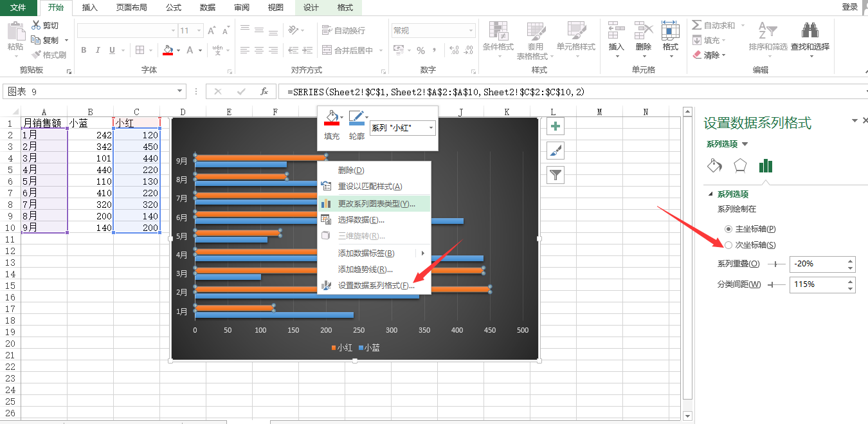
Task: Choose 添加趋势线 from the context menu
Action: tap(374, 270)
